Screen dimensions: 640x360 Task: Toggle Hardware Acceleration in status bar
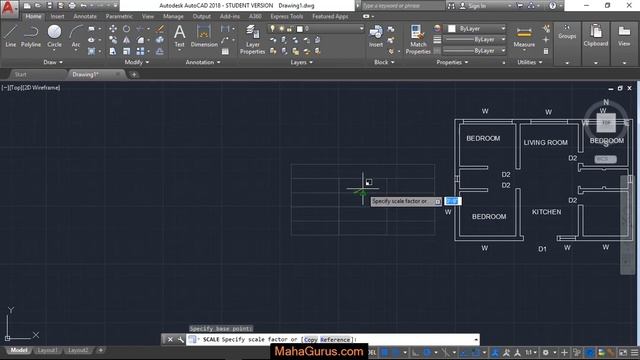click(590, 352)
